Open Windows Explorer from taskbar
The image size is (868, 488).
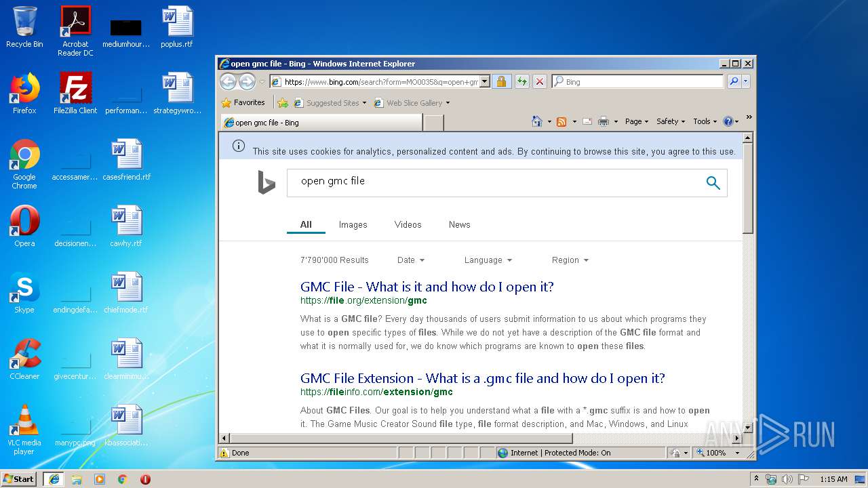77,479
